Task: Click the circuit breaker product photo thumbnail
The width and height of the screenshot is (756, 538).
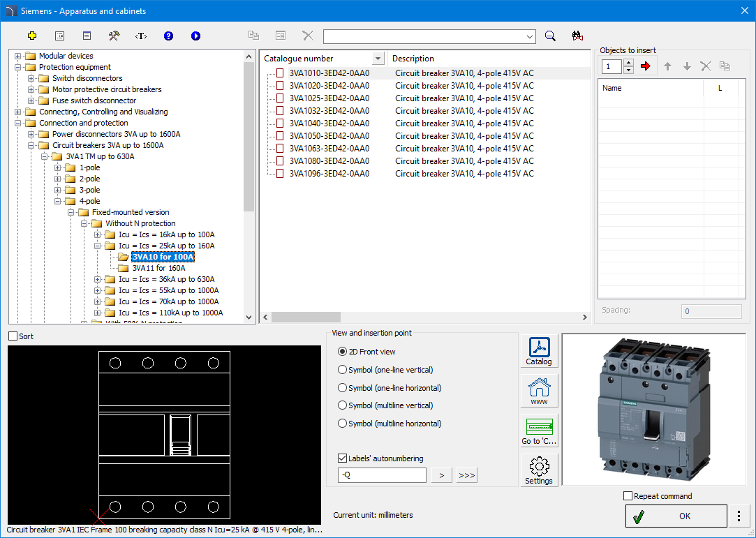Action: pos(654,410)
